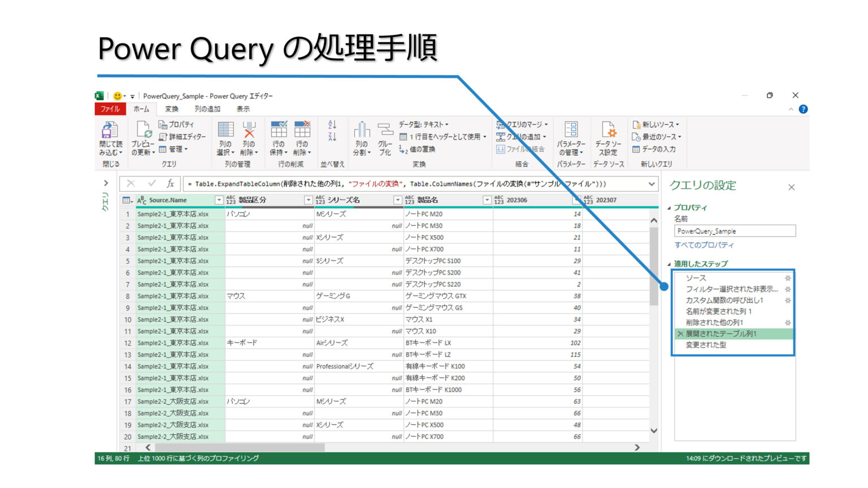This screenshot has height=488, width=868.
Task: Switch to the 変換 ribbon tab
Action: (171, 109)
